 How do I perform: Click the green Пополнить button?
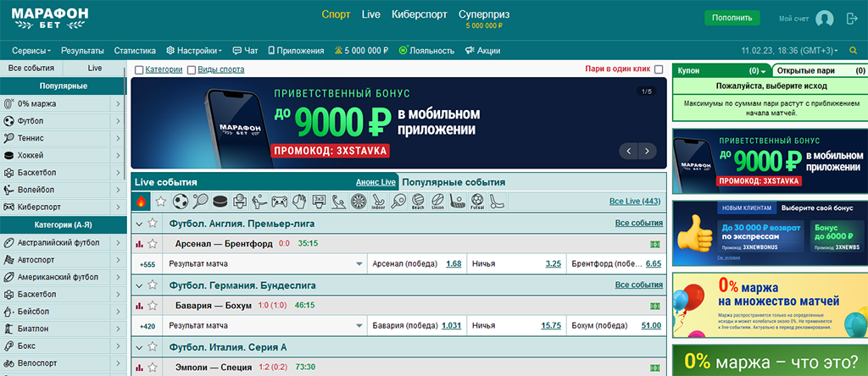click(x=732, y=18)
